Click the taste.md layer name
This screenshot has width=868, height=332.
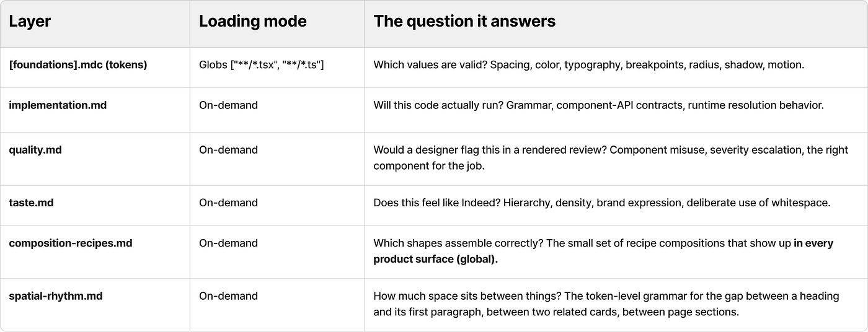31,203
